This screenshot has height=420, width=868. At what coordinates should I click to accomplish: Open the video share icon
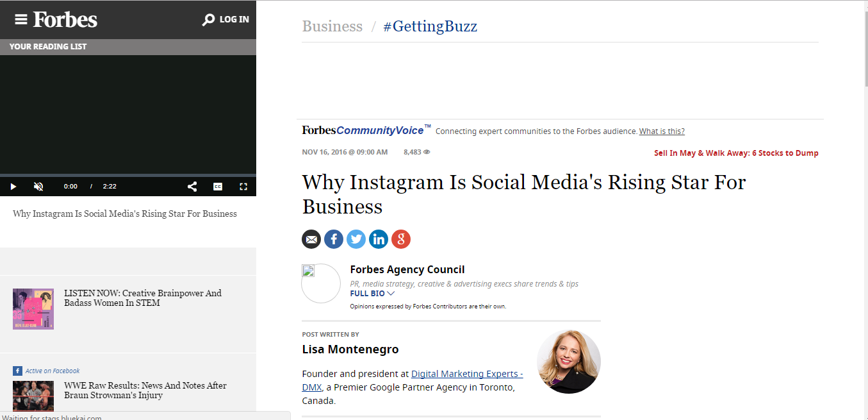(x=192, y=187)
